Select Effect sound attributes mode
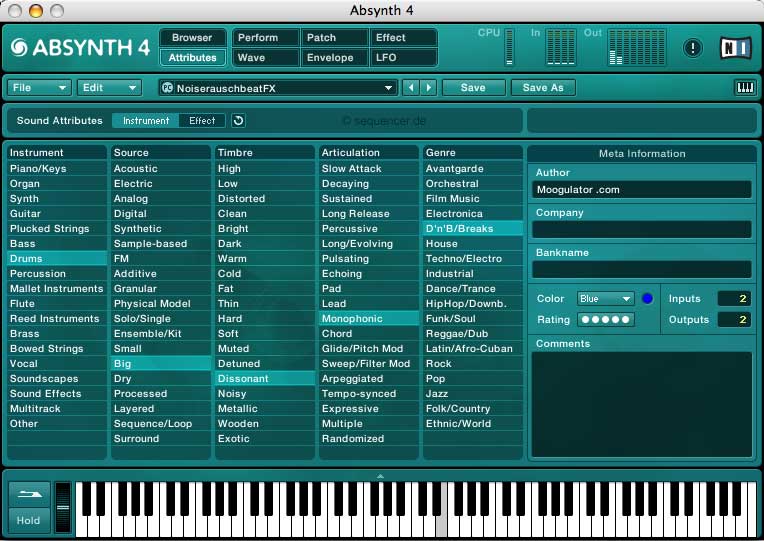The image size is (764, 541). click(202, 120)
